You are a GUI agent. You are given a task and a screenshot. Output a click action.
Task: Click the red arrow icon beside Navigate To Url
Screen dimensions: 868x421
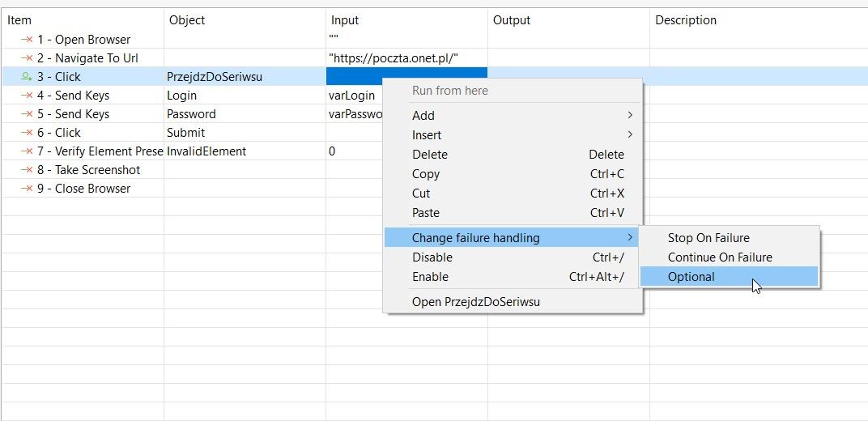27,58
